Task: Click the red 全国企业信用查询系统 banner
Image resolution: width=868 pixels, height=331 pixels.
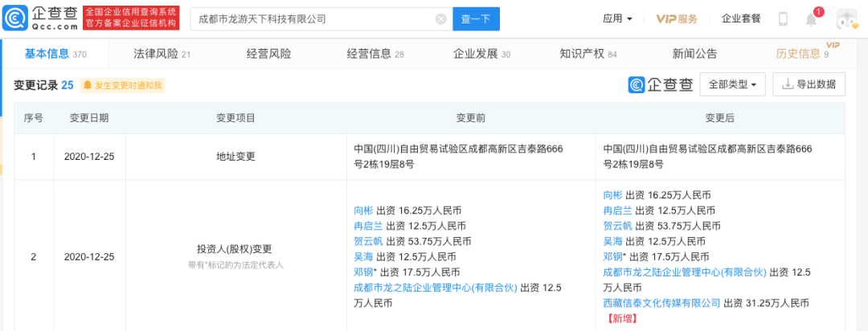Action: click(131, 18)
